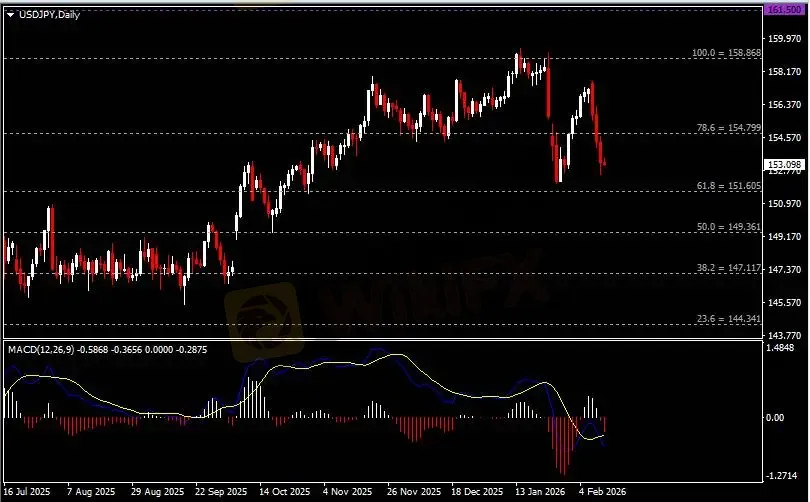Click the 147.370 price axis value
The height and width of the screenshot is (502, 810).
click(x=784, y=270)
